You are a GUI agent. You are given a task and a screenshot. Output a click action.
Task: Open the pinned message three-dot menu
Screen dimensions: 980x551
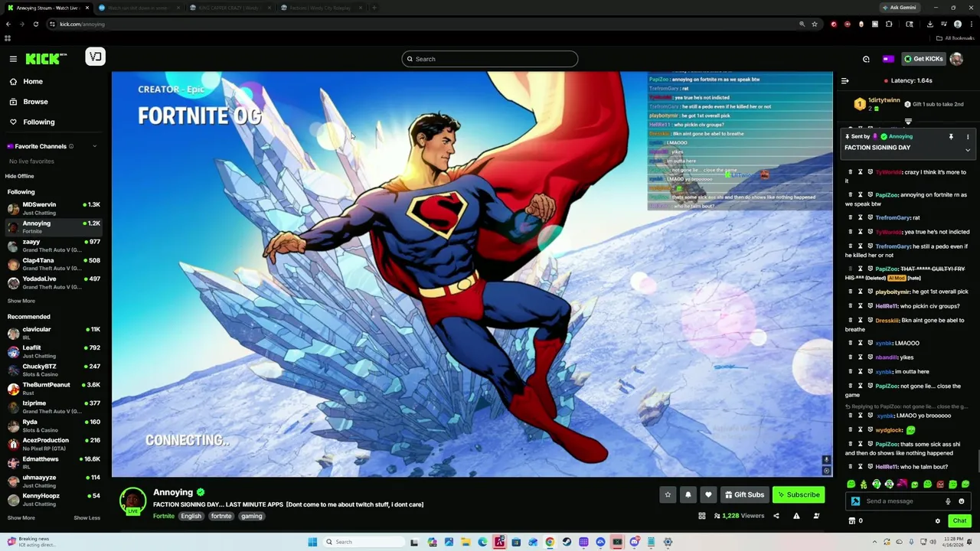coord(968,137)
